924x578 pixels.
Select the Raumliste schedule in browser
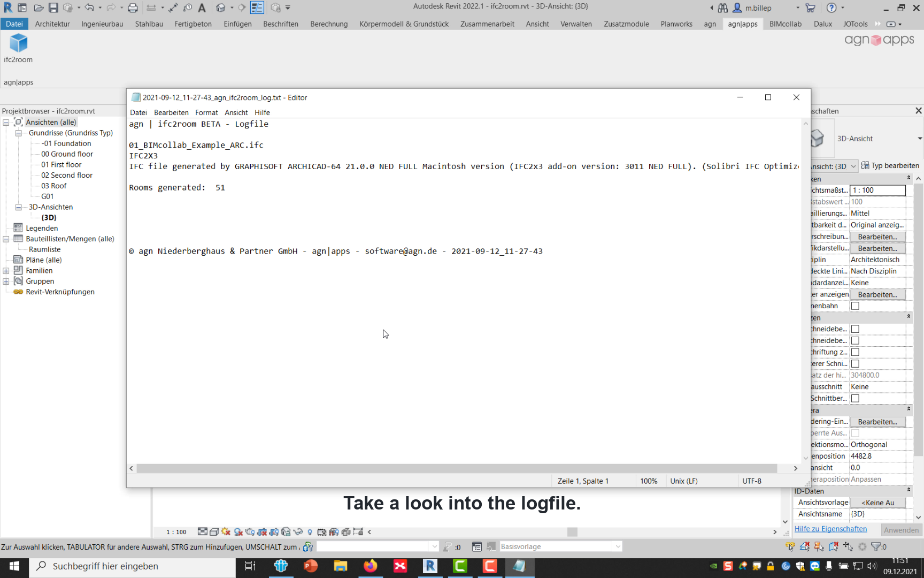pos(45,249)
